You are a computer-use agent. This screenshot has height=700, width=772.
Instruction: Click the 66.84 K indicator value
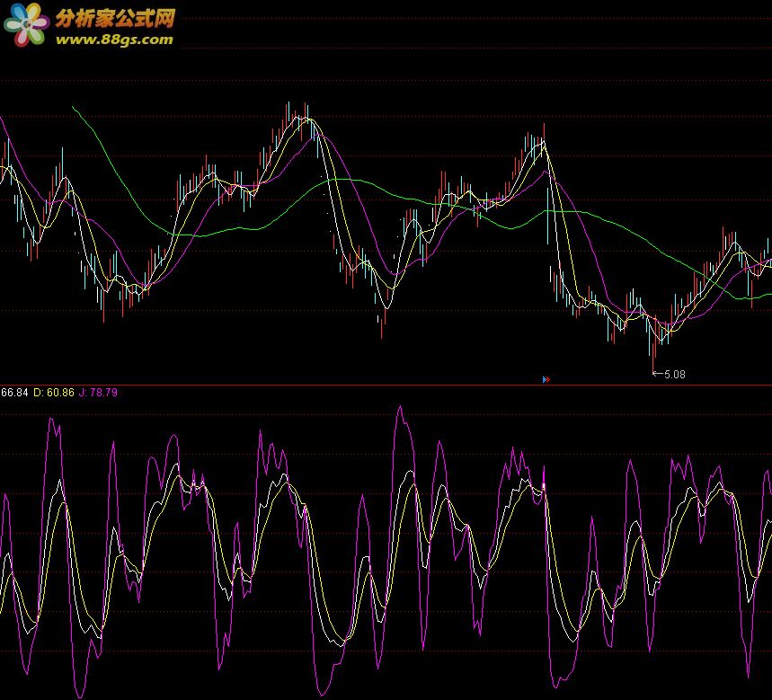point(14,393)
